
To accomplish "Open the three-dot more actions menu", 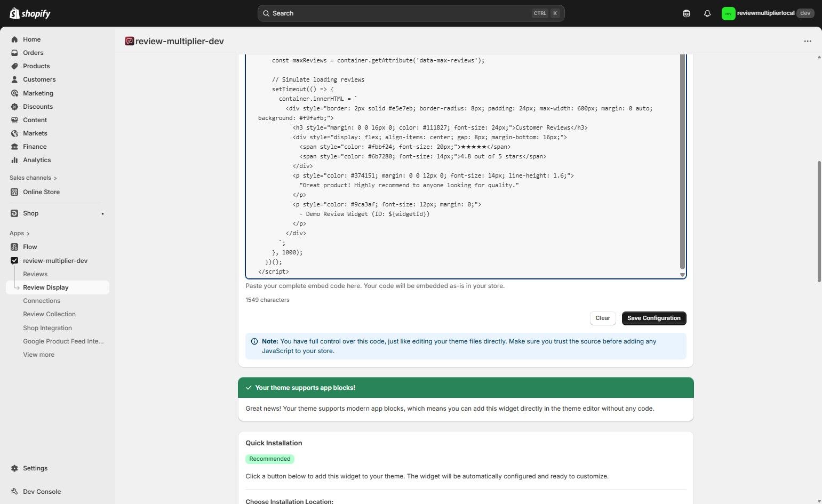I will tap(808, 41).
